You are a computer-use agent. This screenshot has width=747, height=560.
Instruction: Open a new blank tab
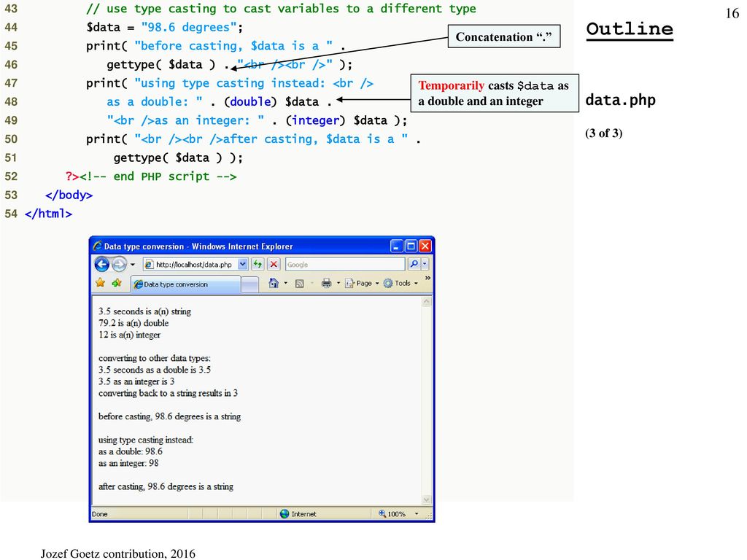[249, 284]
